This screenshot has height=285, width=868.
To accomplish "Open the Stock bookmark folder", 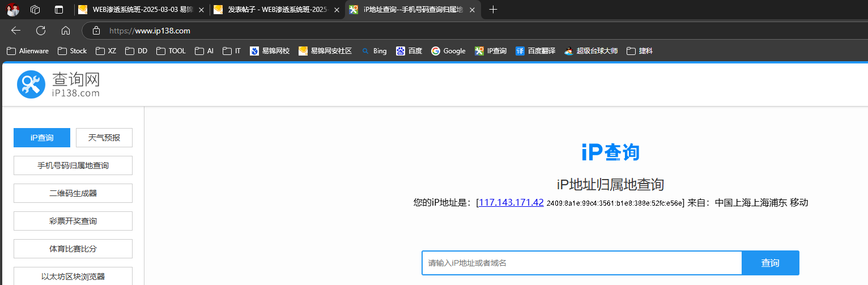I will pyautogui.click(x=72, y=51).
